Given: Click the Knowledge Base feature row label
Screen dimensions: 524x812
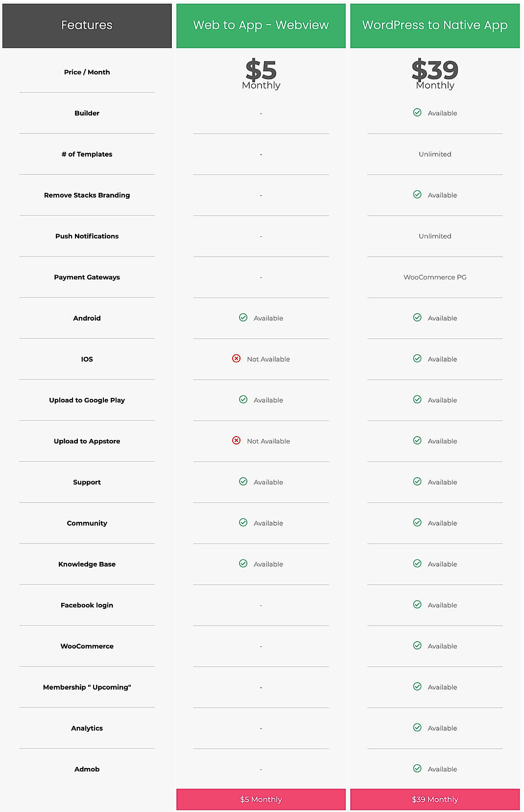Looking at the screenshot, I should point(87,564).
